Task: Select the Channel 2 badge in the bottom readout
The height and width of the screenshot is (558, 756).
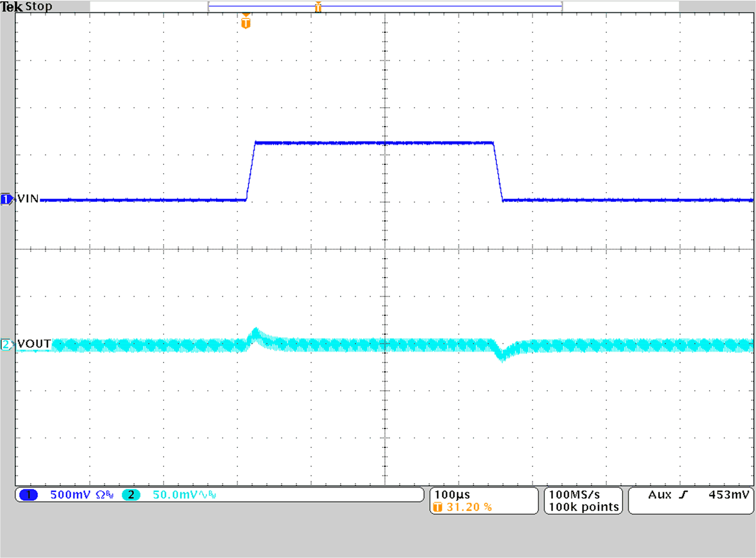Action: (x=130, y=495)
